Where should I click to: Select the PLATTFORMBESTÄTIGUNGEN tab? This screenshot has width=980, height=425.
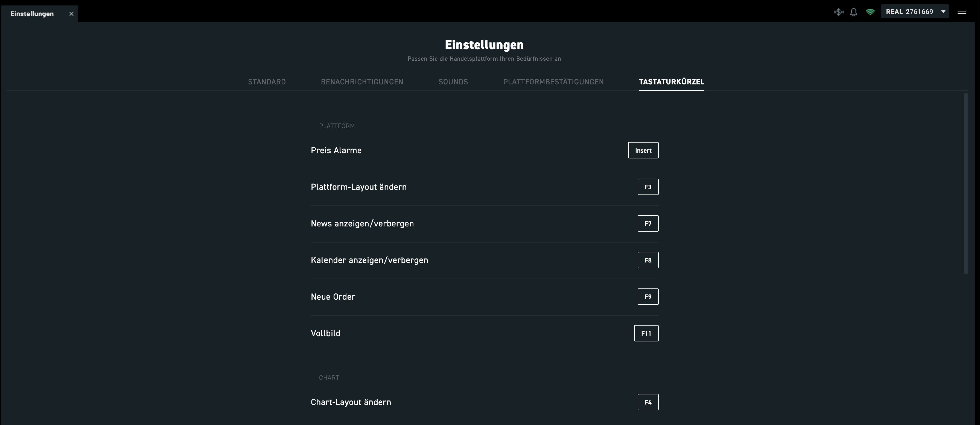(x=553, y=82)
